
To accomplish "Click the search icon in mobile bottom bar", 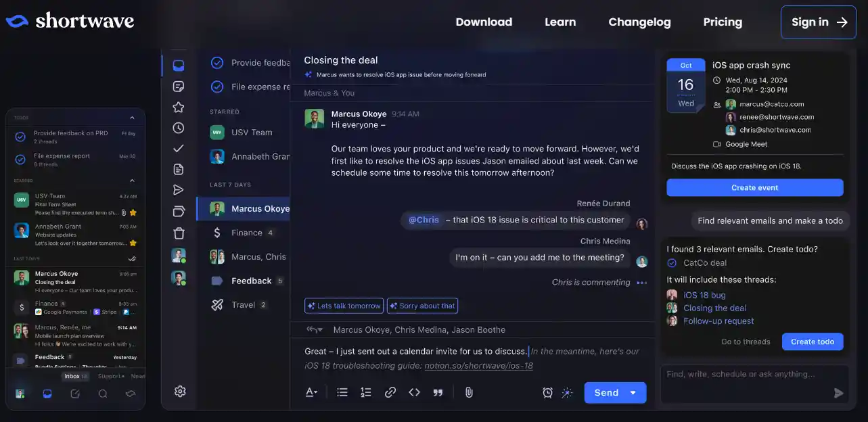I will pyautogui.click(x=103, y=394).
